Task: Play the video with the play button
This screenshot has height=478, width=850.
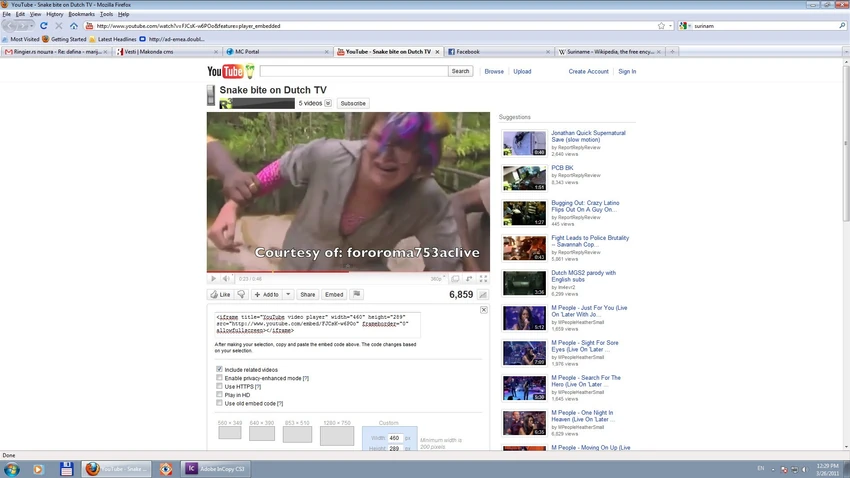Action: tap(213, 279)
